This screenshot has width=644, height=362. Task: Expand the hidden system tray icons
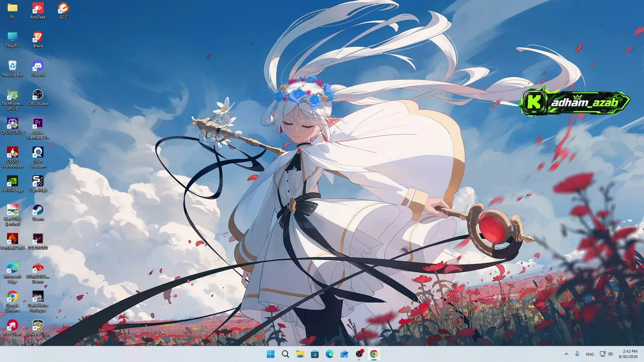pyautogui.click(x=567, y=354)
